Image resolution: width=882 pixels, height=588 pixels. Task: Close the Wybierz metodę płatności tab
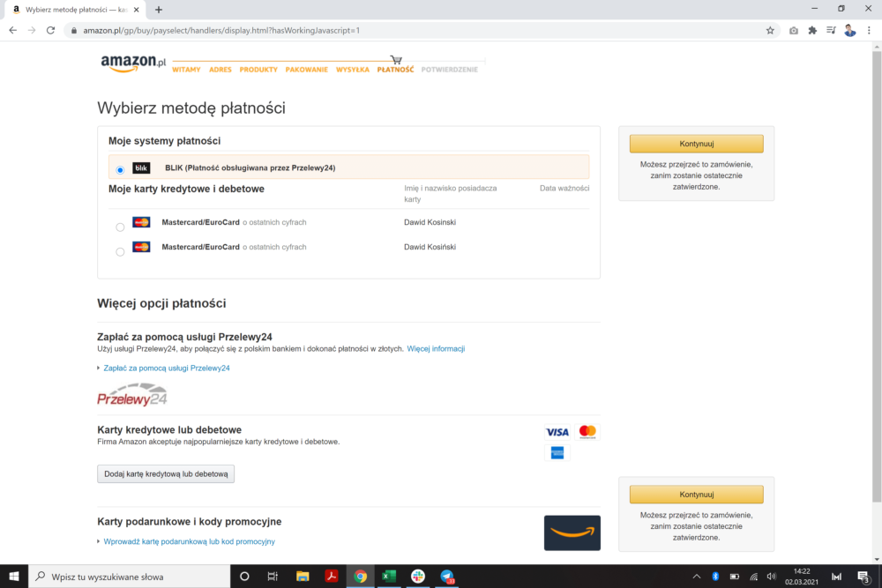pos(136,10)
